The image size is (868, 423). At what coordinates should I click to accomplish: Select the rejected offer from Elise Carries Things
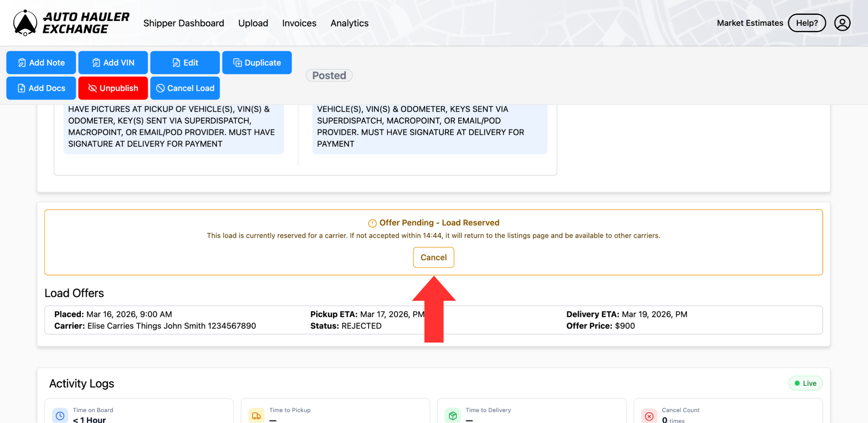[433, 320]
